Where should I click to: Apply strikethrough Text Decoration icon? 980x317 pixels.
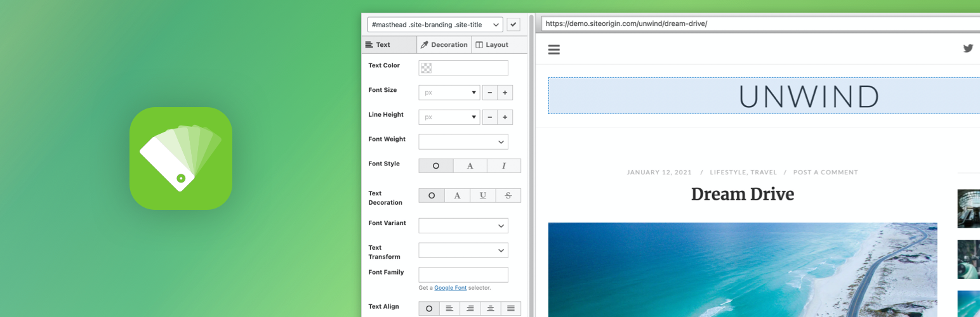point(508,196)
